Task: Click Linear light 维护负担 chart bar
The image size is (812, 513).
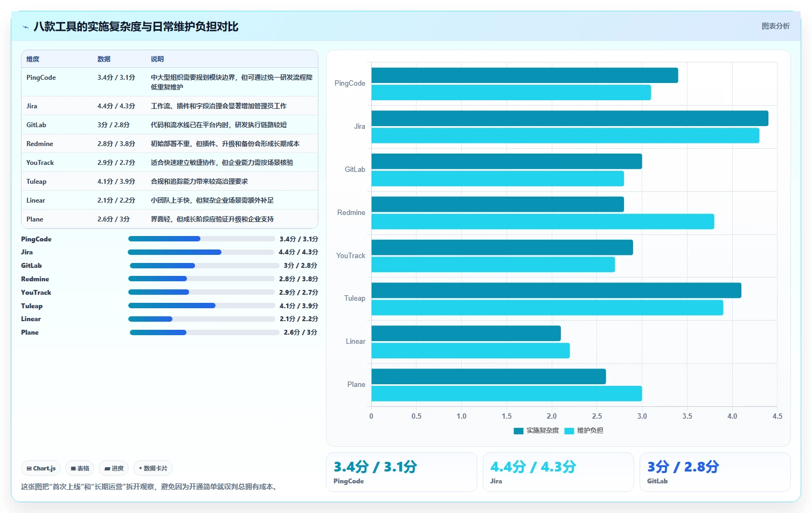Action: 471,351
